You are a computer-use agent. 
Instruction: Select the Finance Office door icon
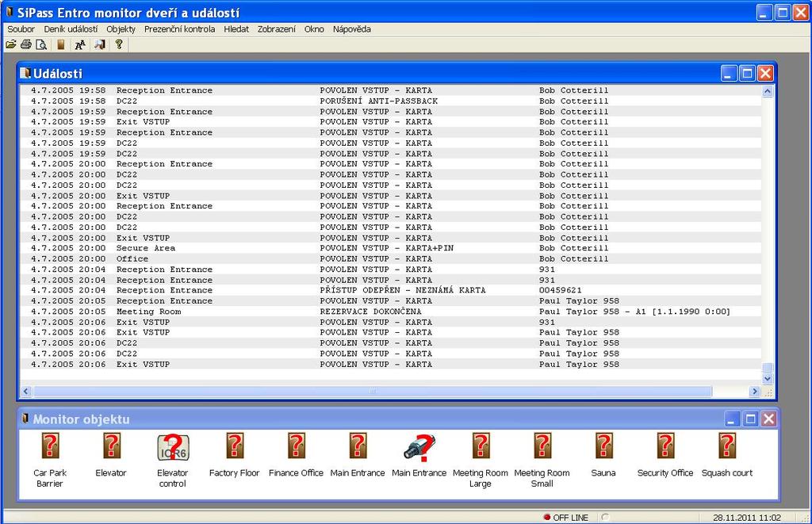pos(297,446)
